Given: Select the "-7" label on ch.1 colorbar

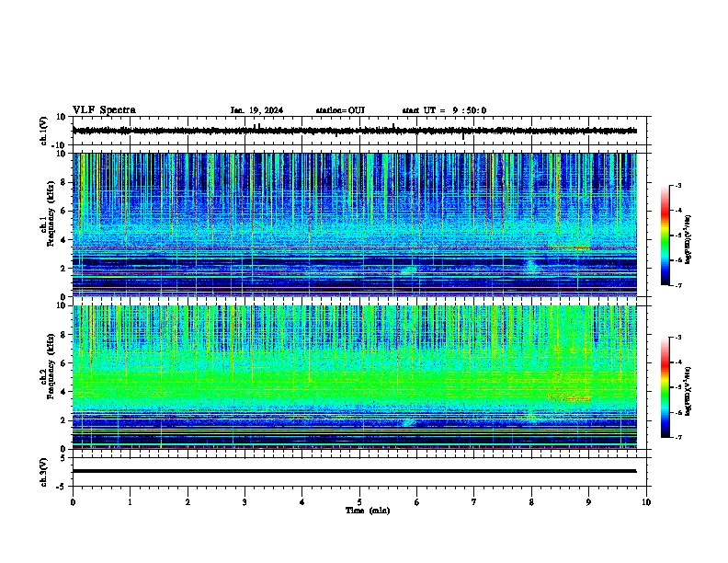Looking at the screenshot, I should (x=677, y=285).
